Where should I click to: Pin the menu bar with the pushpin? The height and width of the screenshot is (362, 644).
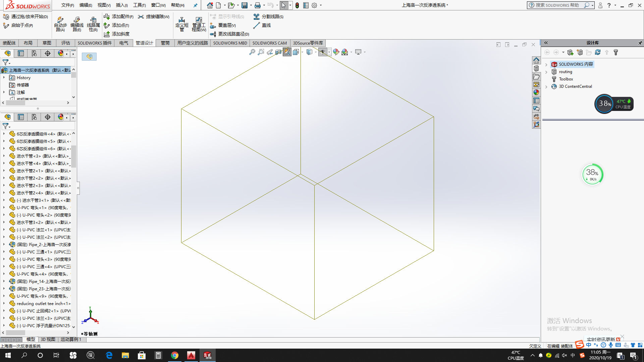pyautogui.click(x=195, y=5)
